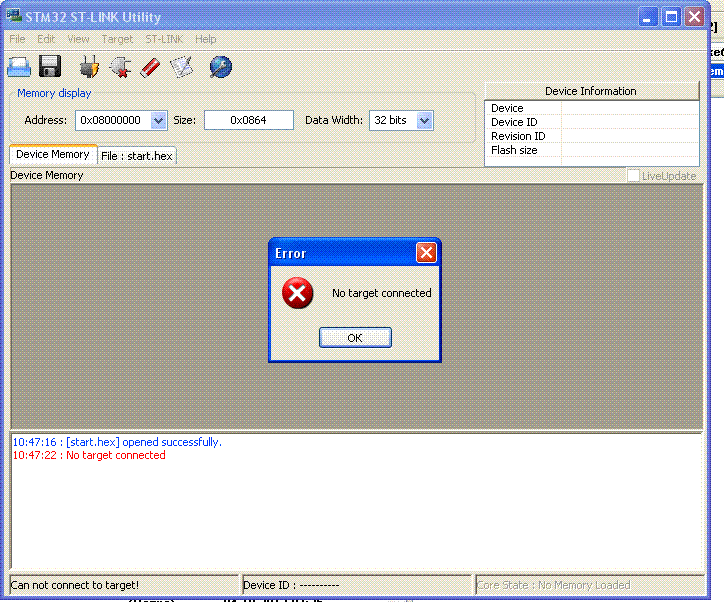Click the Disconnect from target icon
The height and width of the screenshot is (602, 724).
pos(120,67)
